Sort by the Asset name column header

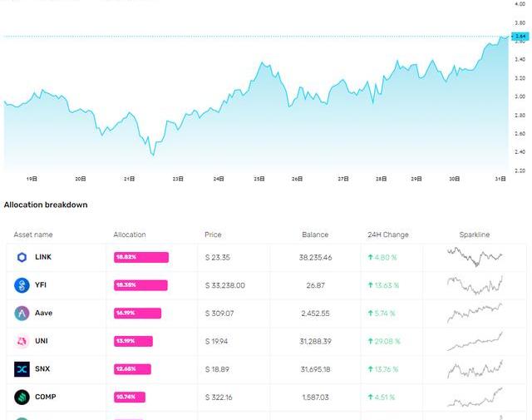pos(33,235)
